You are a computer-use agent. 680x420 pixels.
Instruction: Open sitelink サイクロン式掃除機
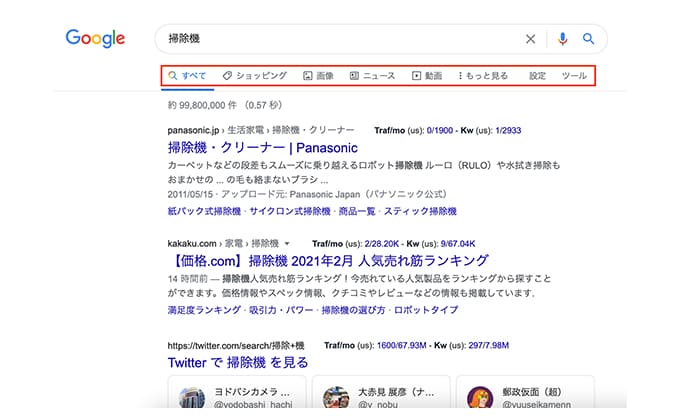(x=290, y=211)
